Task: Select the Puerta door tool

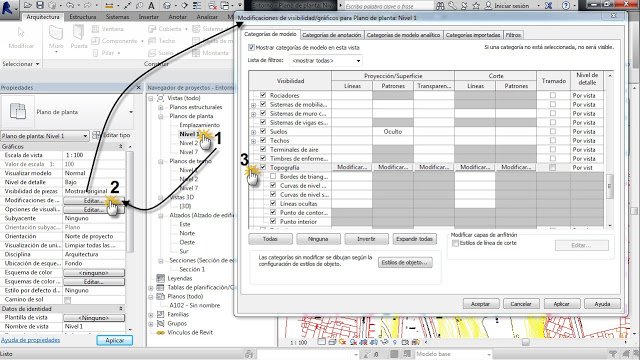Action: click(79, 37)
